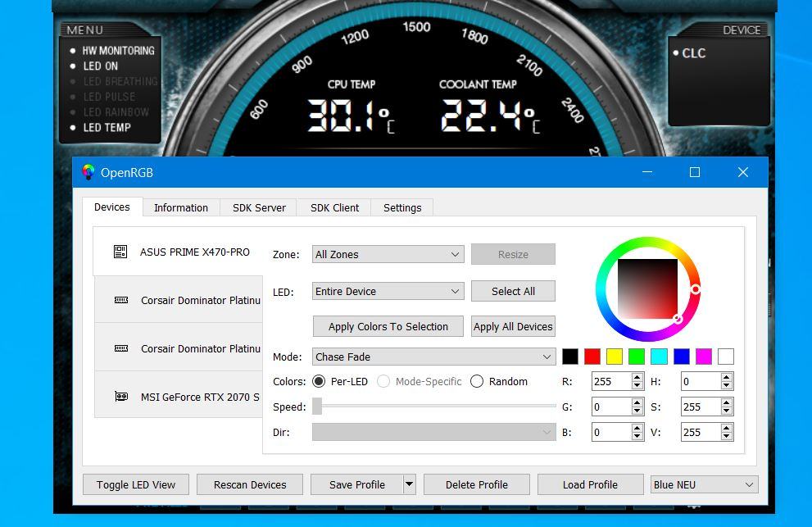The width and height of the screenshot is (812, 527).
Task: Decrease the V value with down arrow
Action: tap(727, 437)
